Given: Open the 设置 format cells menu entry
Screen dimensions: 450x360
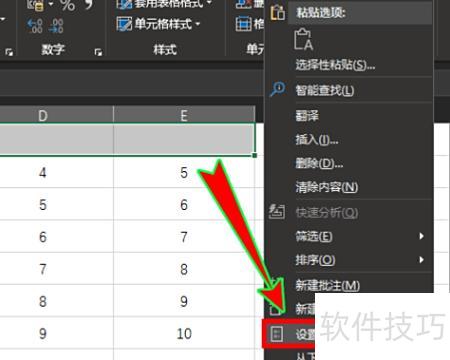Looking at the screenshot, I should coord(289,334).
